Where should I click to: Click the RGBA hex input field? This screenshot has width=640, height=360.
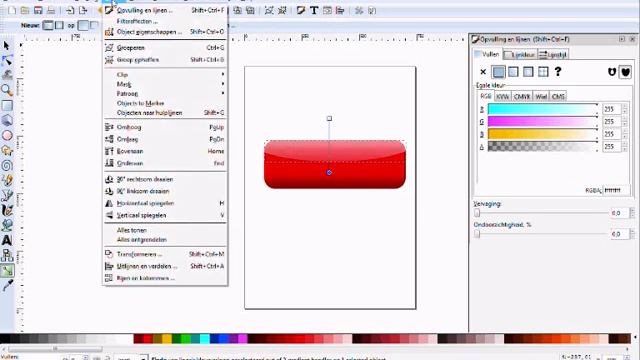pos(616,190)
